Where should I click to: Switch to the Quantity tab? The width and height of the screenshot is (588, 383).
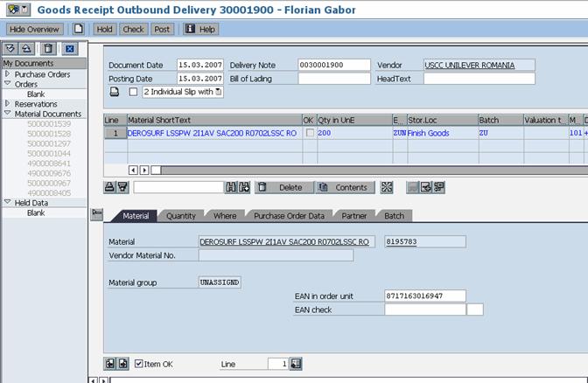click(181, 216)
